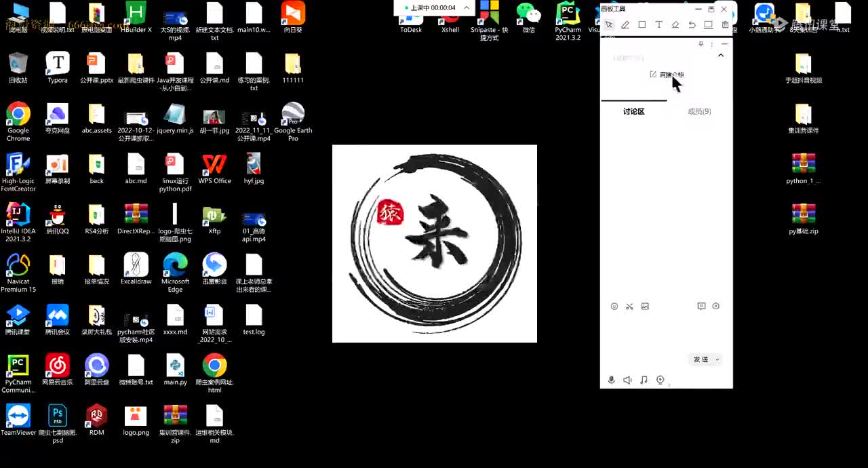
Task: Click the webcam camera icon
Action: coord(660,380)
